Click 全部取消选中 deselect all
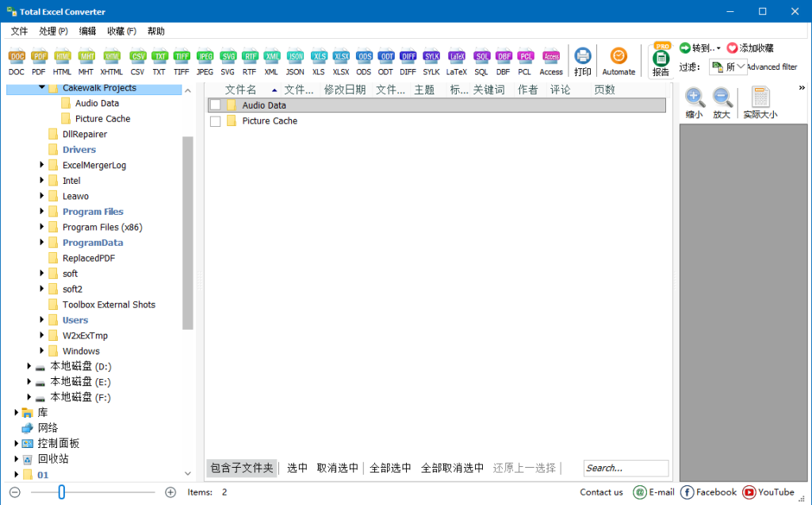This screenshot has width=812, height=505. 452,468
